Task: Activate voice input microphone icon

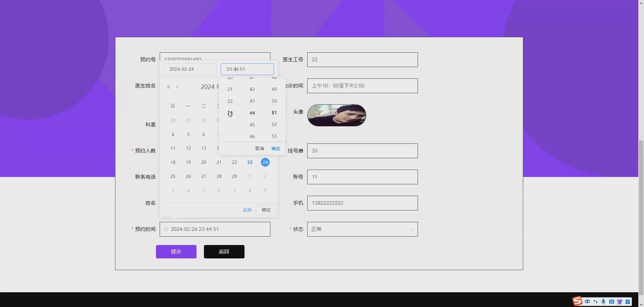Action: tap(603, 302)
